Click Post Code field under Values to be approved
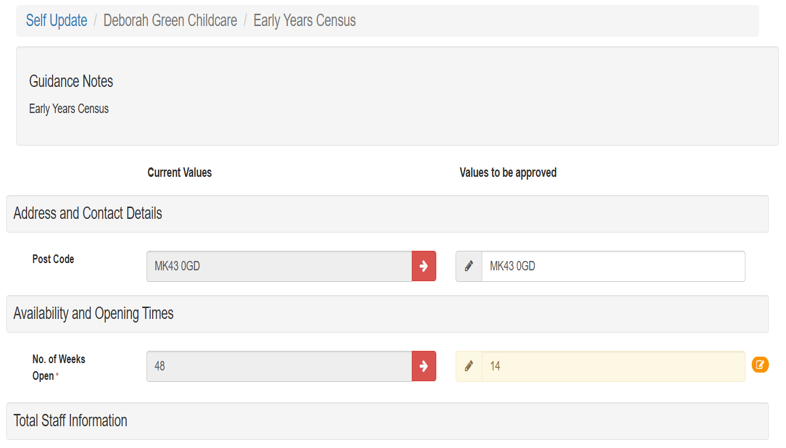 pyautogui.click(x=612, y=266)
